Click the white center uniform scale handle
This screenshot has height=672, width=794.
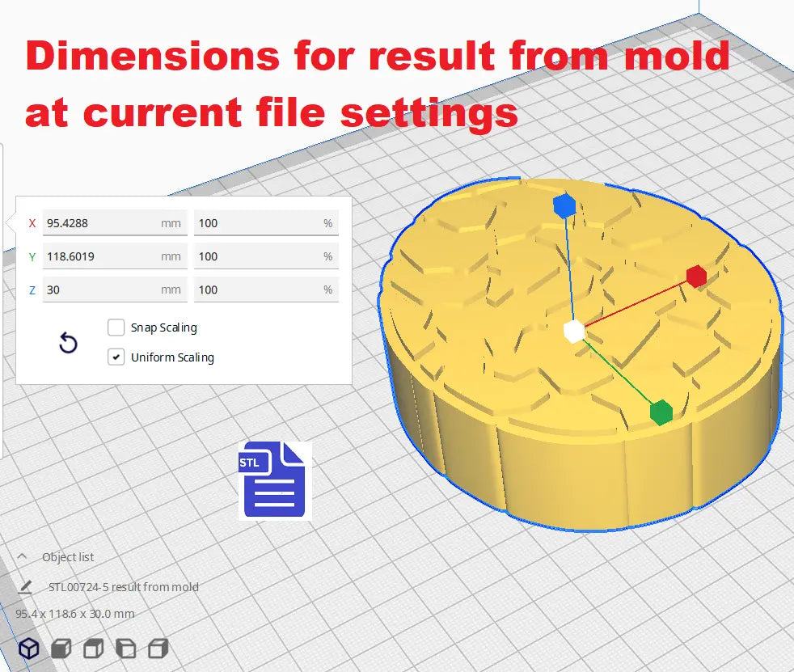coord(573,331)
